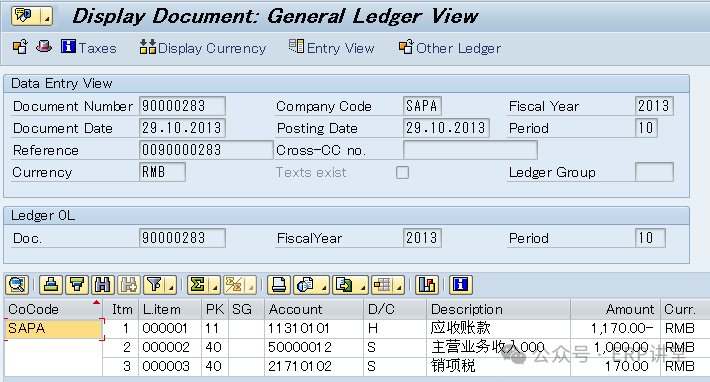Click the Details magnifier icon in ALV toolbar

(x=17, y=285)
